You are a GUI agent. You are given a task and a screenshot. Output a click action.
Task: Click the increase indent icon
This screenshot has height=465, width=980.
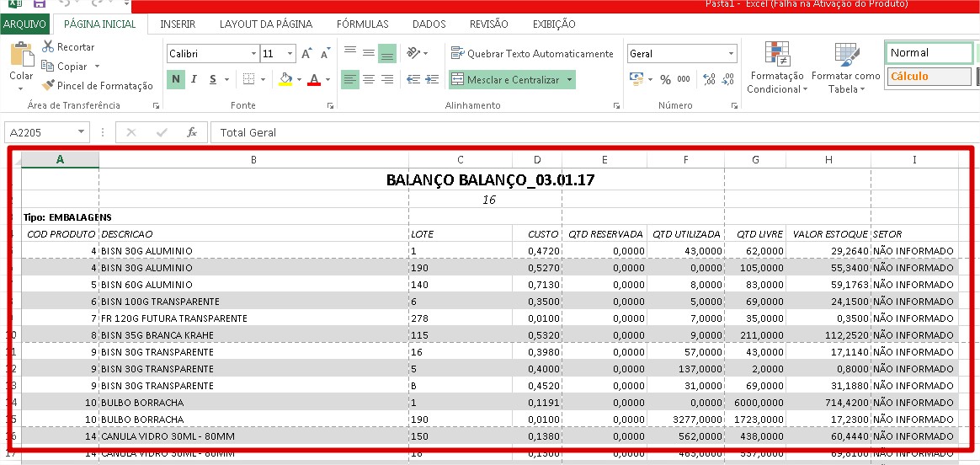pos(432,80)
